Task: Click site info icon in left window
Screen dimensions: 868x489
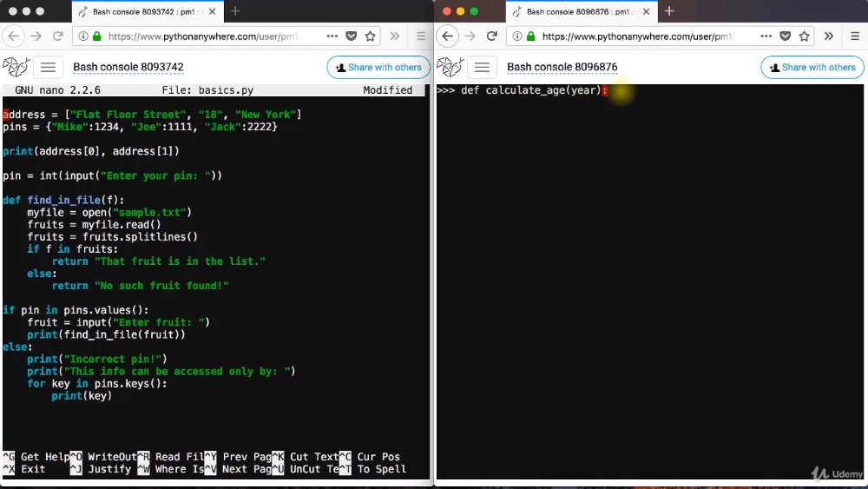Action: coord(83,36)
